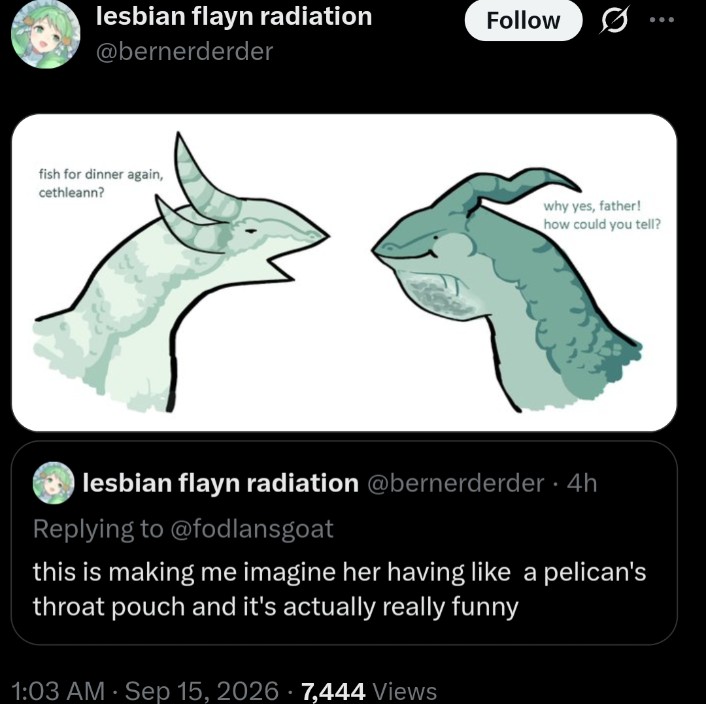The height and width of the screenshot is (704, 706).
Task: Click the @bernerderder handle under the name
Action: (x=185, y=51)
